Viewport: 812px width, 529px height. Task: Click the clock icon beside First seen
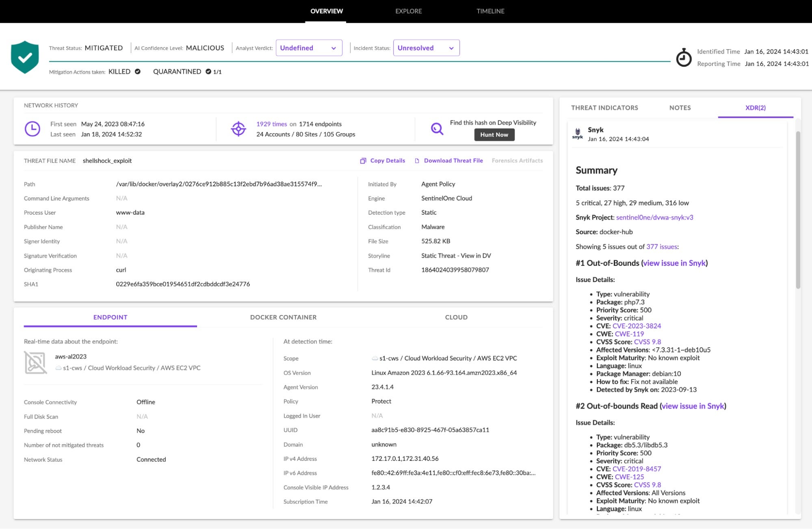[x=32, y=129]
